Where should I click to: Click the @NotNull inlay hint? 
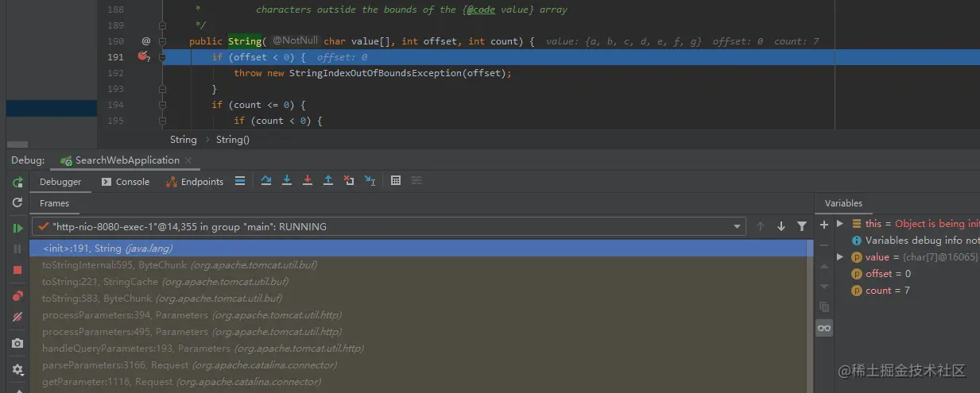pos(295,40)
